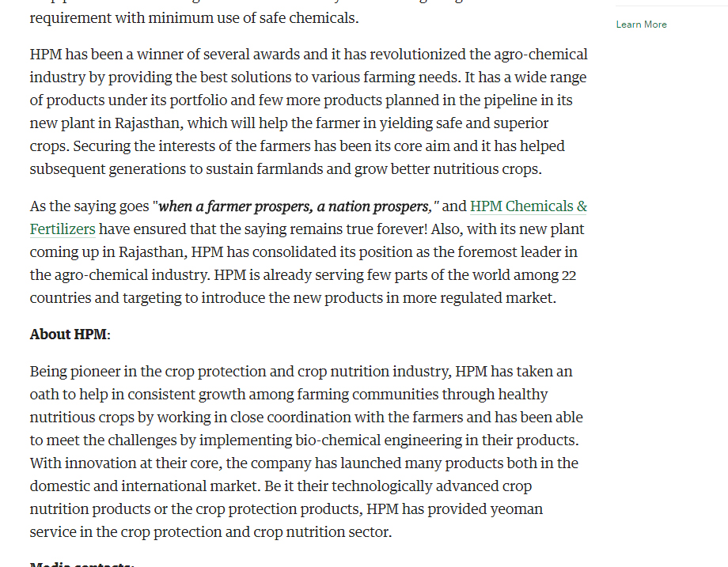This screenshot has width=728, height=567.
Task: Click the word 'yeoman' in last paragraph
Action: [516, 509]
